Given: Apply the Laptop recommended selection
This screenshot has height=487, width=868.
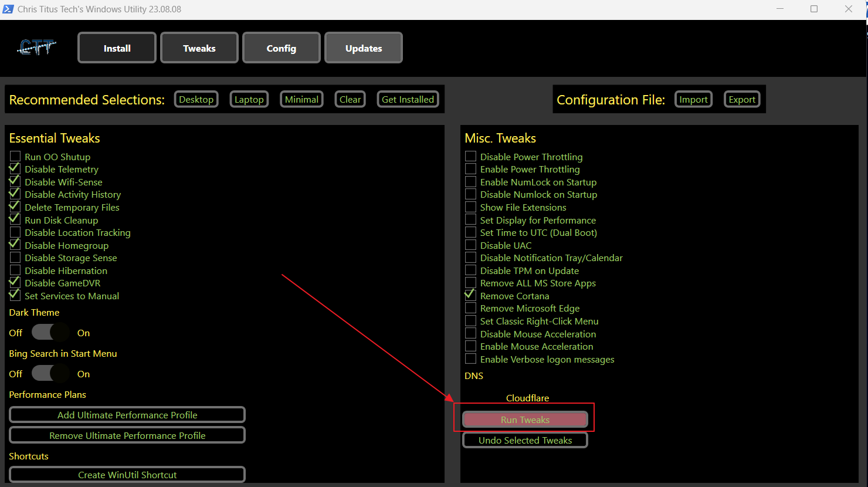Looking at the screenshot, I should [x=249, y=99].
